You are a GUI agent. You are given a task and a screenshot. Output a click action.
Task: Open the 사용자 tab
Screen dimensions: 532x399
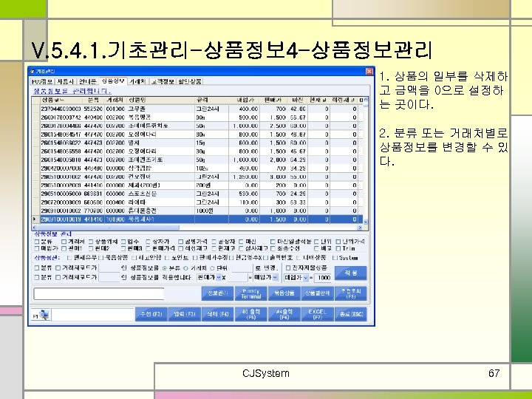(65, 81)
